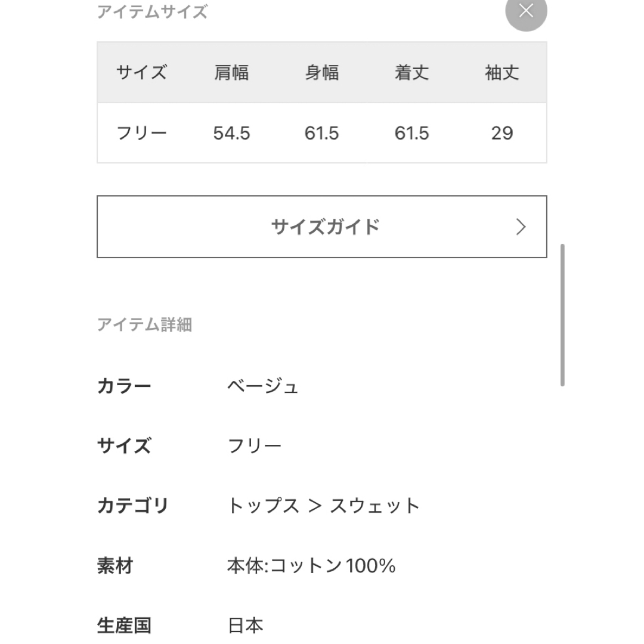Click the カテゴリ label
Image resolution: width=644 pixels, height=644 pixels.
[132, 506]
